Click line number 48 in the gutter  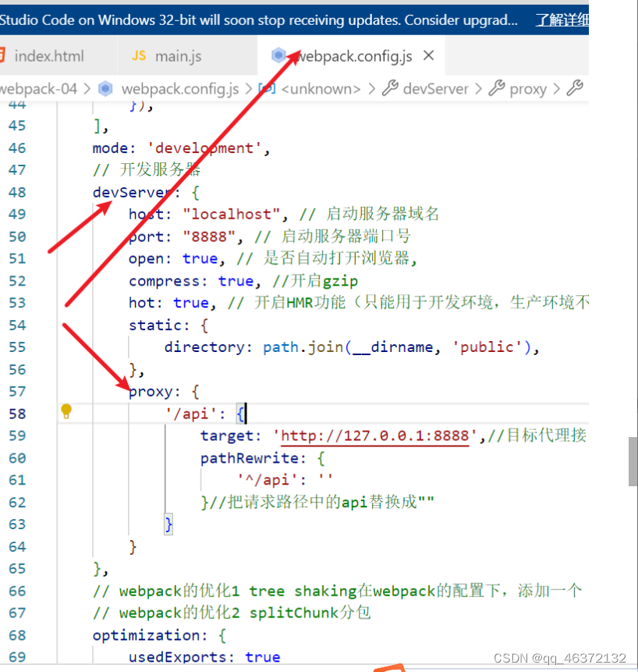point(17,192)
